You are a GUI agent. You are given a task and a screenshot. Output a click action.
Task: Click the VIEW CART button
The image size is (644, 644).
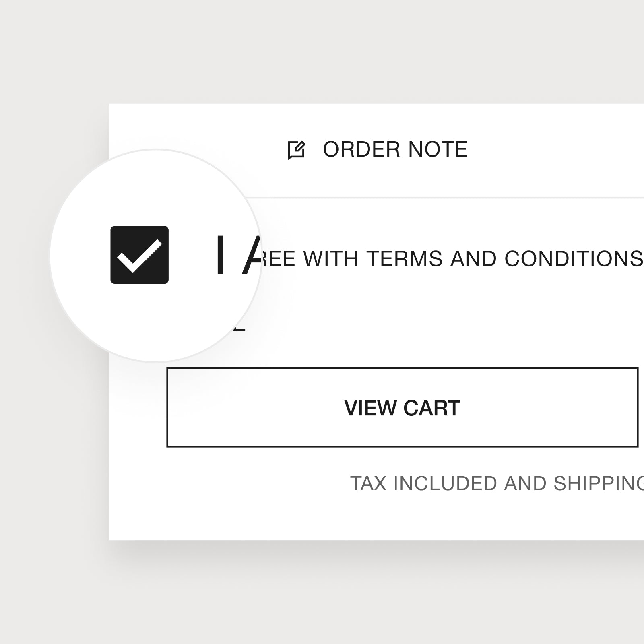click(x=402, y=407)
